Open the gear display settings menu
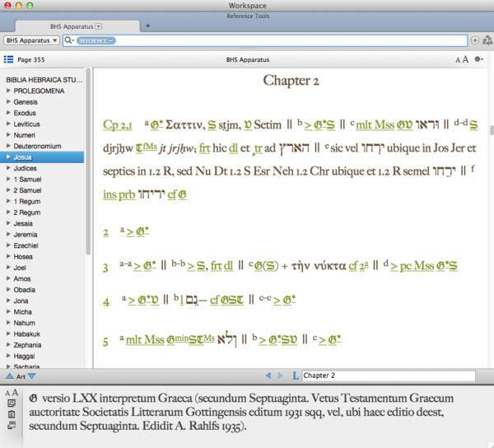Viewport: 494px width, 448px height. [478, 59]
